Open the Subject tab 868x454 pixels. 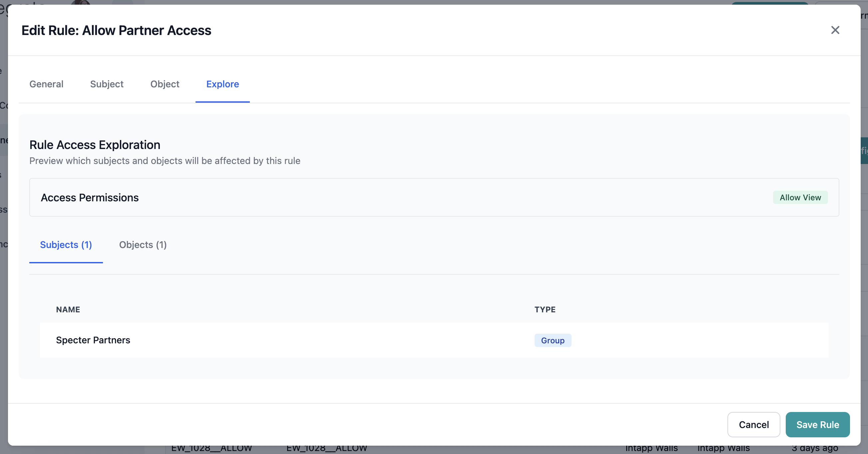107,84
